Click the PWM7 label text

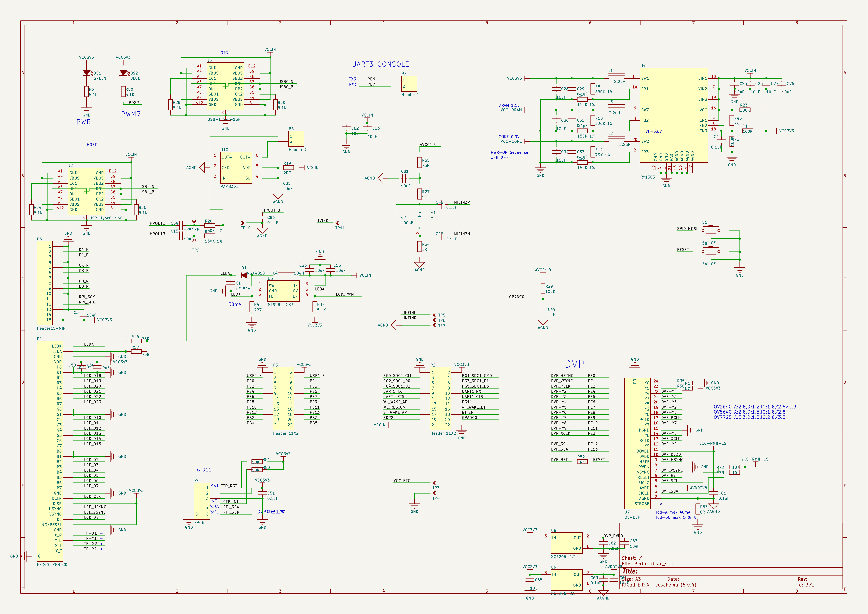click(x=131, y=114)
